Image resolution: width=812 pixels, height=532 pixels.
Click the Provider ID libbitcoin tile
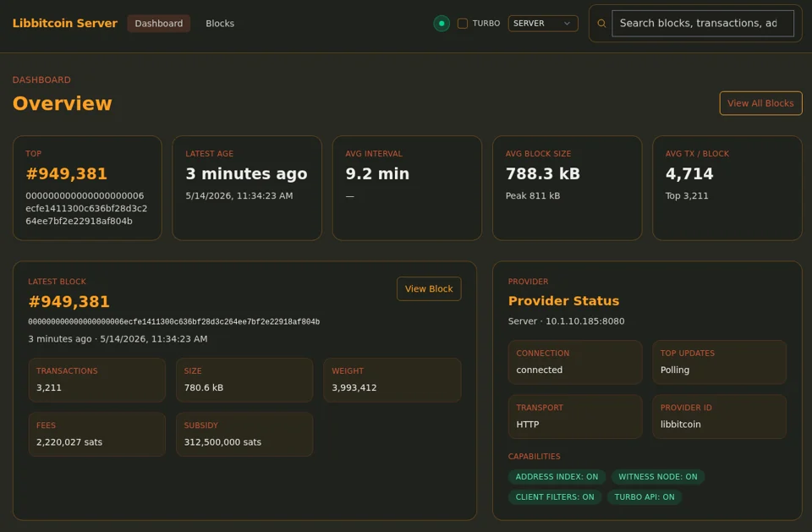coord(719,416)
